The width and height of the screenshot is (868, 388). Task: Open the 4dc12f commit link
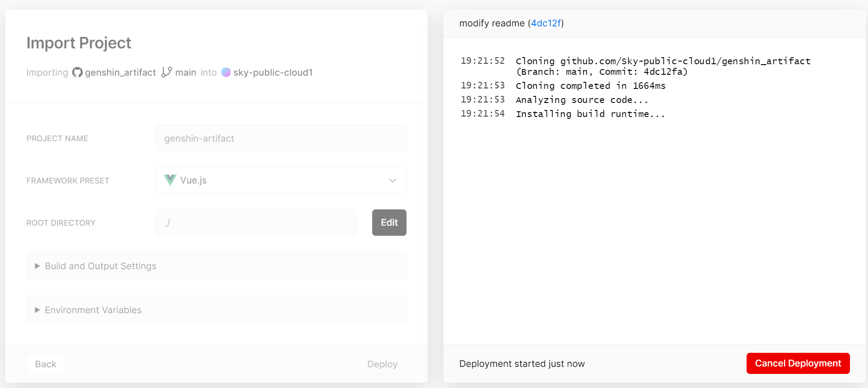[x=546, y=23]
